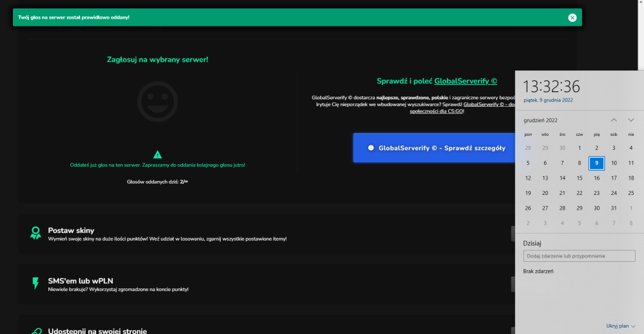Click the Dodaj zdarzenie lub przypomnienie field
This screenshot has height=334, width=644.
pyautogui.click(x=579, y=256)
